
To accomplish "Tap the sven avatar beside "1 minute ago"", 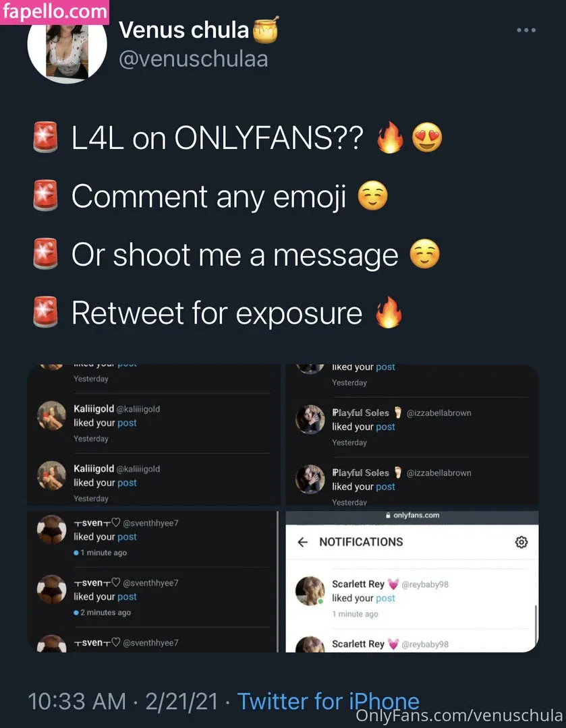I will pos(51,529).
